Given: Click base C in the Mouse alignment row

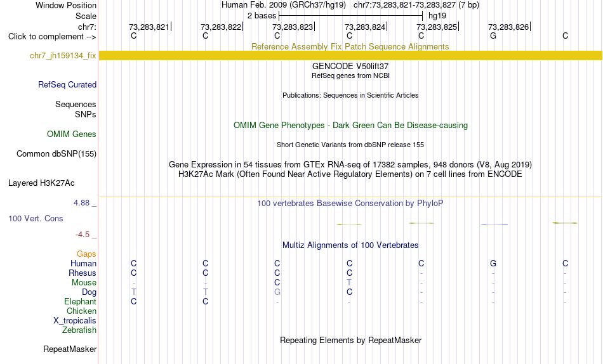Looking at the screenshot, I should 277,283.
